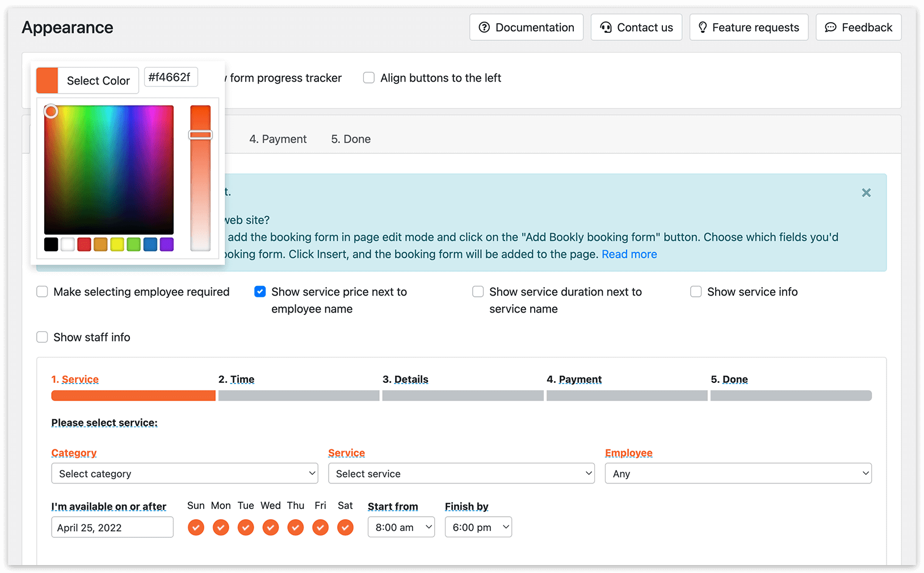The width and height of the screenshot is (924, 573).
Task: Click the April 25, 2022 date field
Action: click(112, 527)
